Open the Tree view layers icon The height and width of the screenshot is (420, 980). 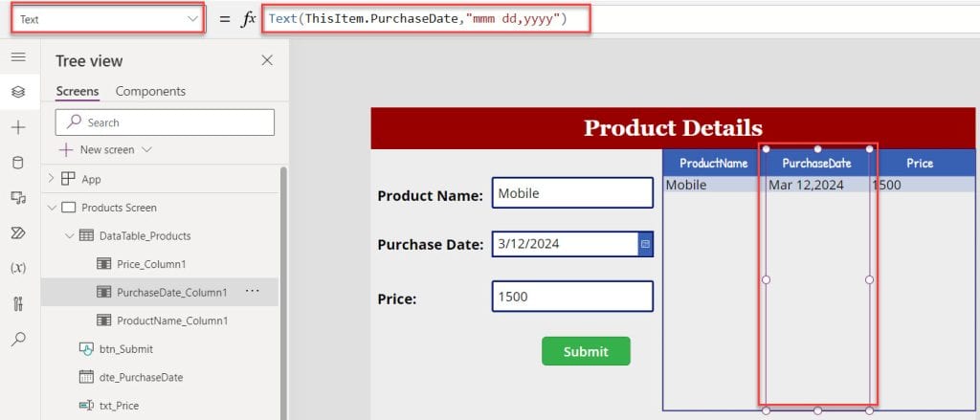pos(18,92)
